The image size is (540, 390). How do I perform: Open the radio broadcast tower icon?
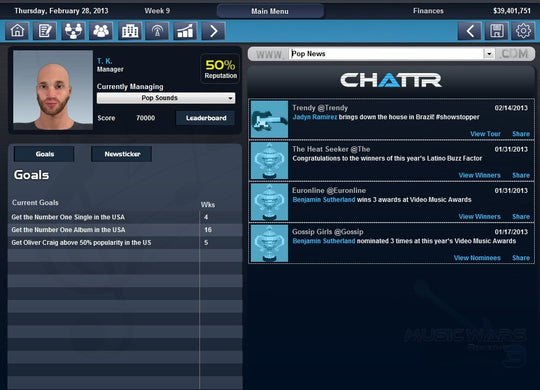[x=157, y=31]
